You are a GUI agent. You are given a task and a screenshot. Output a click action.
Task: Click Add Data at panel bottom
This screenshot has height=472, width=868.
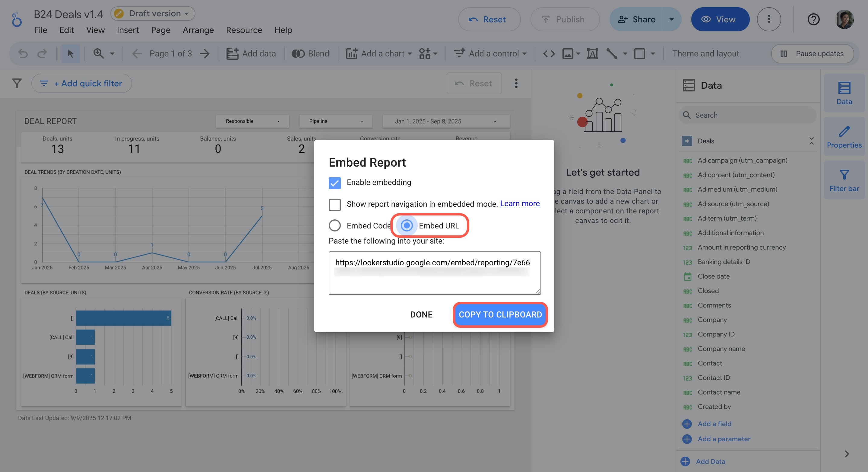[703, 461]
